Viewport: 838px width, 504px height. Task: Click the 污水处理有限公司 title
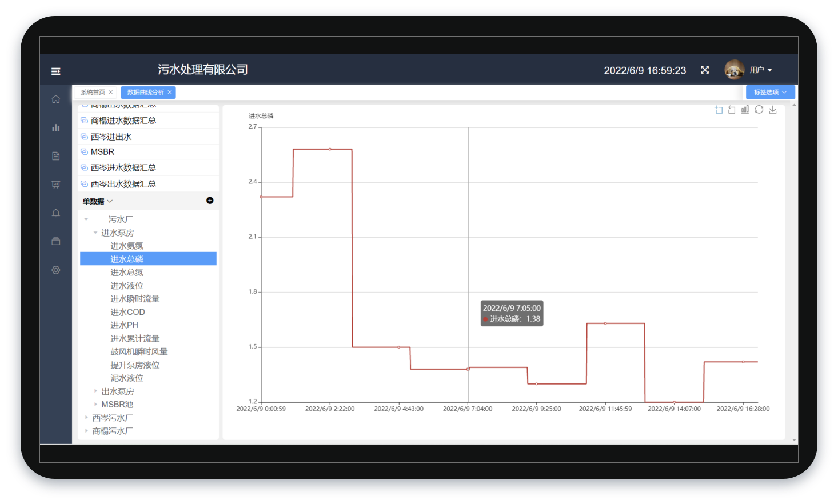coord(203,70)
